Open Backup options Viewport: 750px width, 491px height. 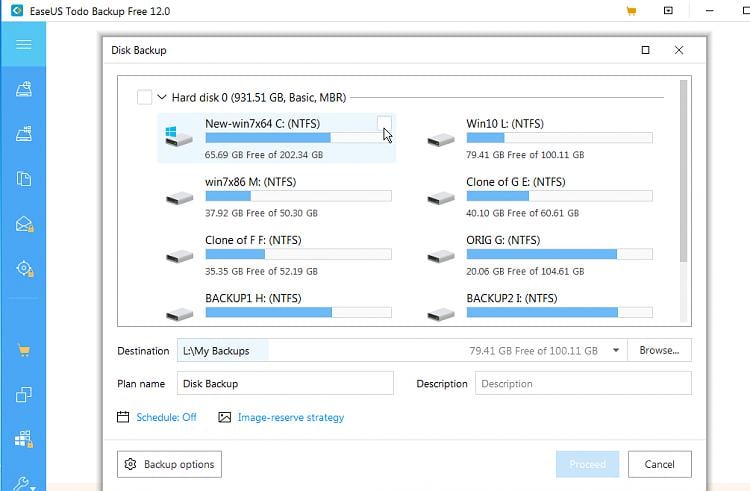point(169,464)
